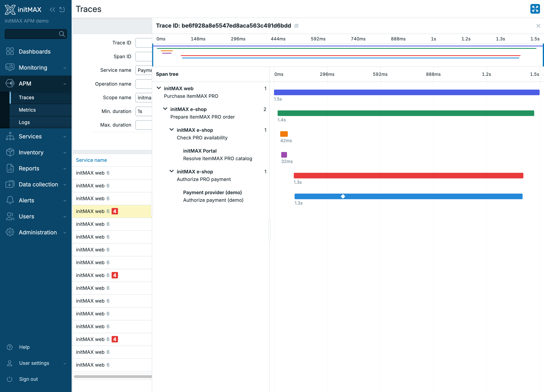This screenshot has width=544, height=392.
Task: Expand the Services menu chevron
Action: click(x=65, y=137)
